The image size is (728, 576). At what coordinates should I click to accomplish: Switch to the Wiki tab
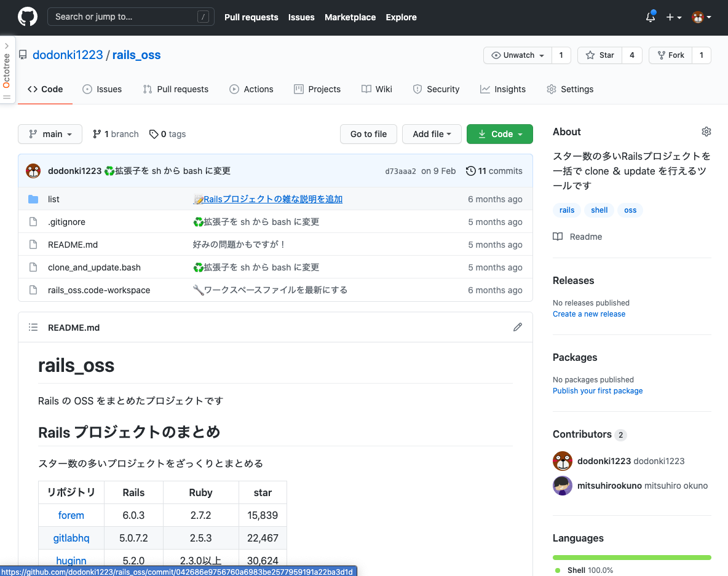click(376, 89)
